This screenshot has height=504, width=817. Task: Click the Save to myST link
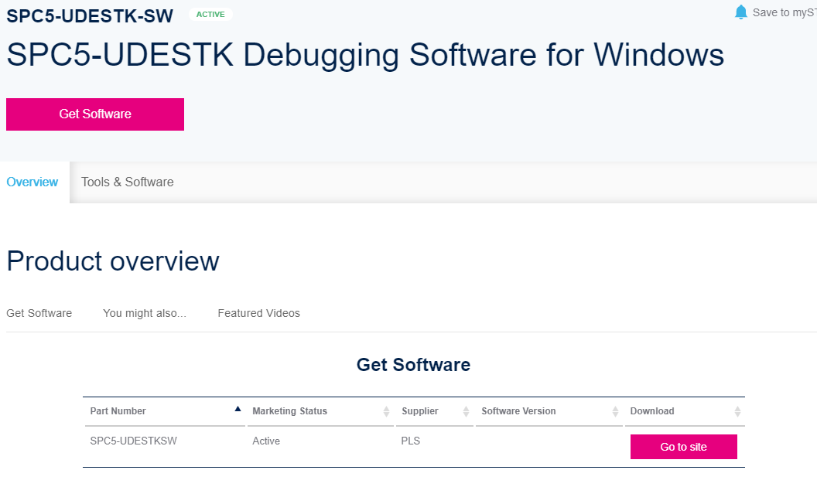(x=785, y=12)
